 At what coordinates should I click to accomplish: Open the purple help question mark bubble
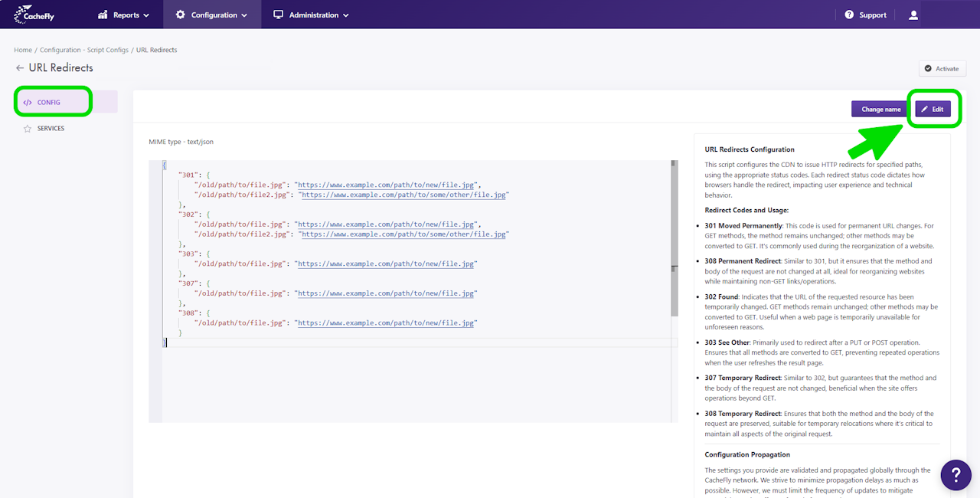955,474
